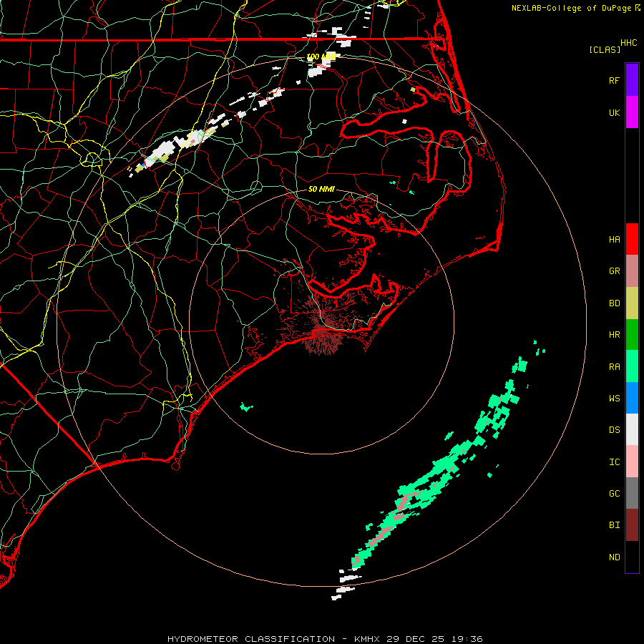Click the DS white legend swatch
The image size is (644, 644).
click(x=632, y=429)
